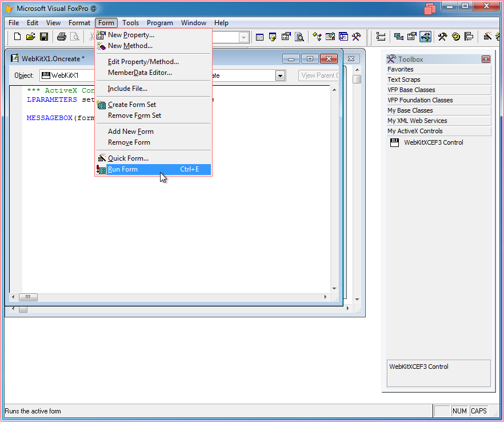This screenshot has width=504, height=422.
Task: Click the View Parent Code button
Action: pos(318,75)
